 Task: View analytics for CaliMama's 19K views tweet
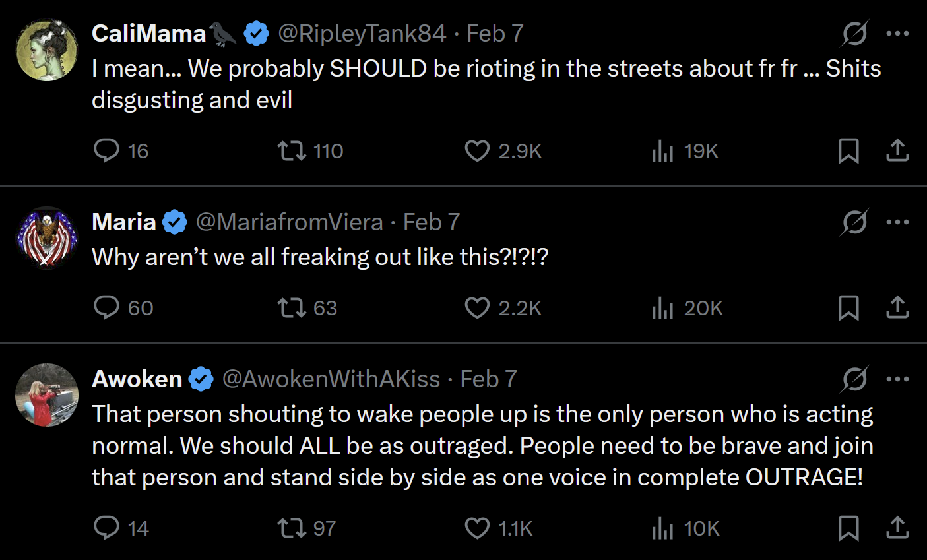(662, 151)
